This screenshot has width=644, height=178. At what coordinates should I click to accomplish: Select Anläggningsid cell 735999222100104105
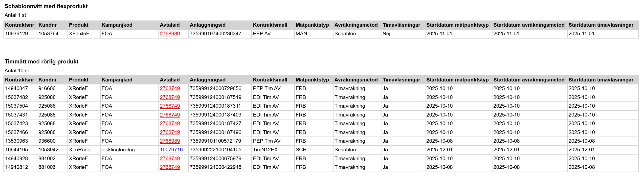(x=216, y=150)
